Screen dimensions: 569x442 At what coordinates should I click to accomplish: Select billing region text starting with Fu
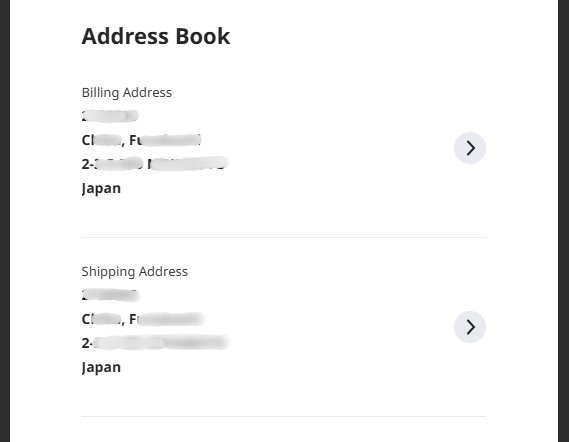pos(165,140)
